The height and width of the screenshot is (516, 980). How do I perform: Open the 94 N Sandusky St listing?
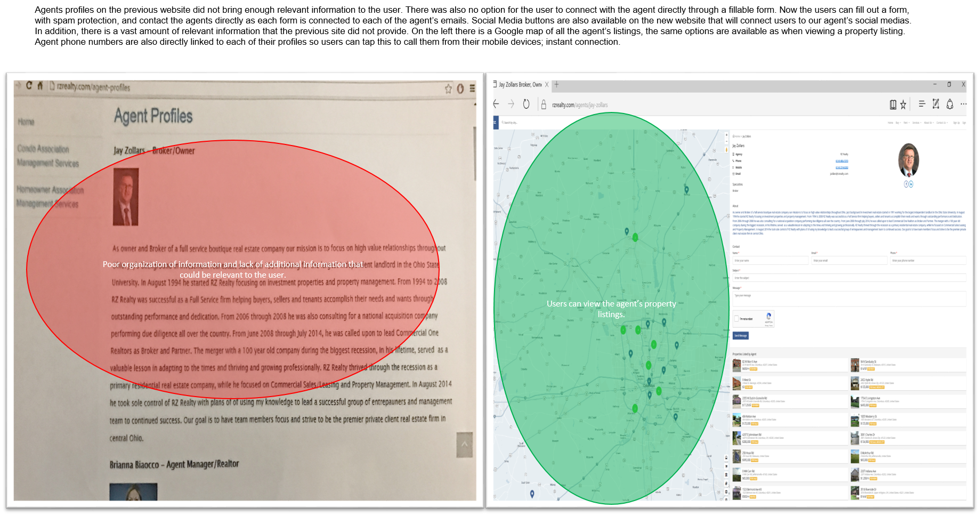click(908, 365)
